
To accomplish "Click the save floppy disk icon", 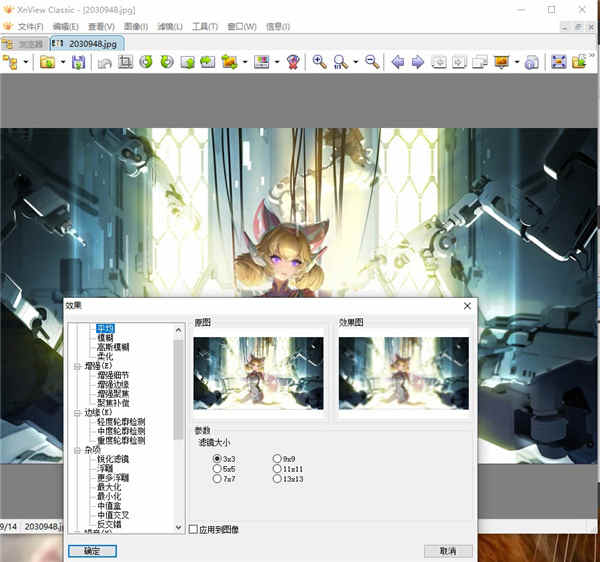I will click(78, 62).
